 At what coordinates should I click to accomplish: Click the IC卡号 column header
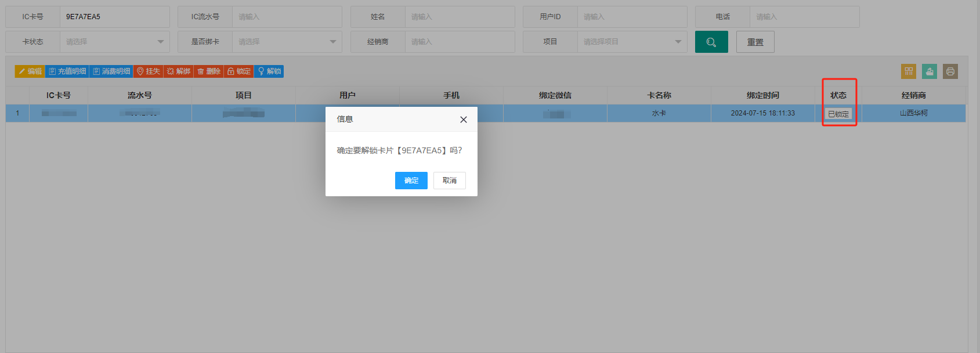[x=59, y=95]
